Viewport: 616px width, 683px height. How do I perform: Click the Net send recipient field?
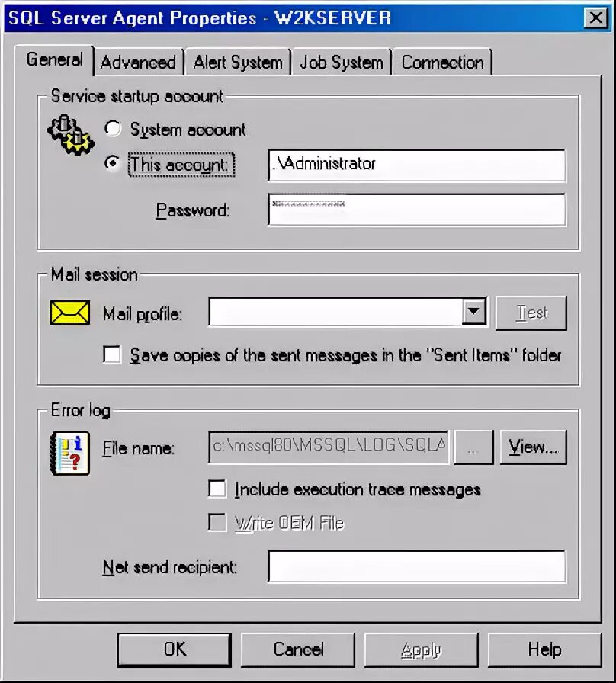[x=417, y=566]
